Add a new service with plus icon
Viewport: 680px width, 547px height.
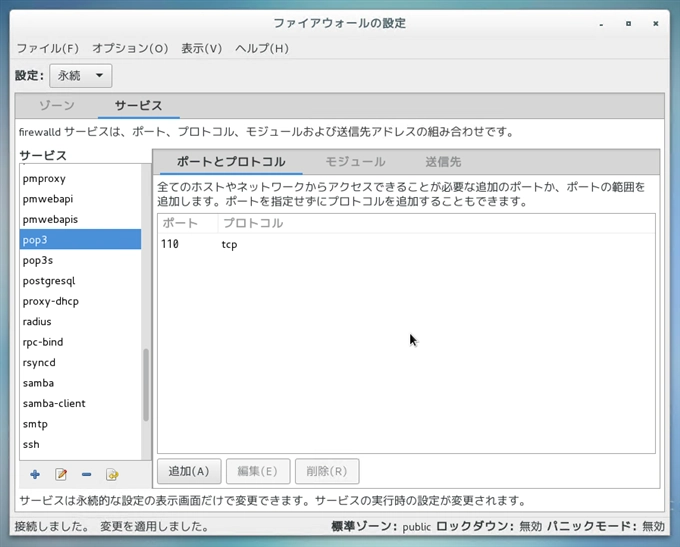tap(35, 475)
